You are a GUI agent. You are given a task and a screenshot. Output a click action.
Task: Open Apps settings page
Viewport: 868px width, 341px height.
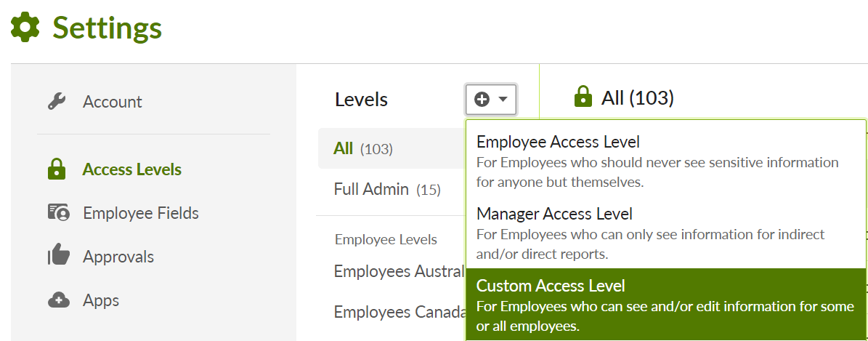click(x=101, y=300)
